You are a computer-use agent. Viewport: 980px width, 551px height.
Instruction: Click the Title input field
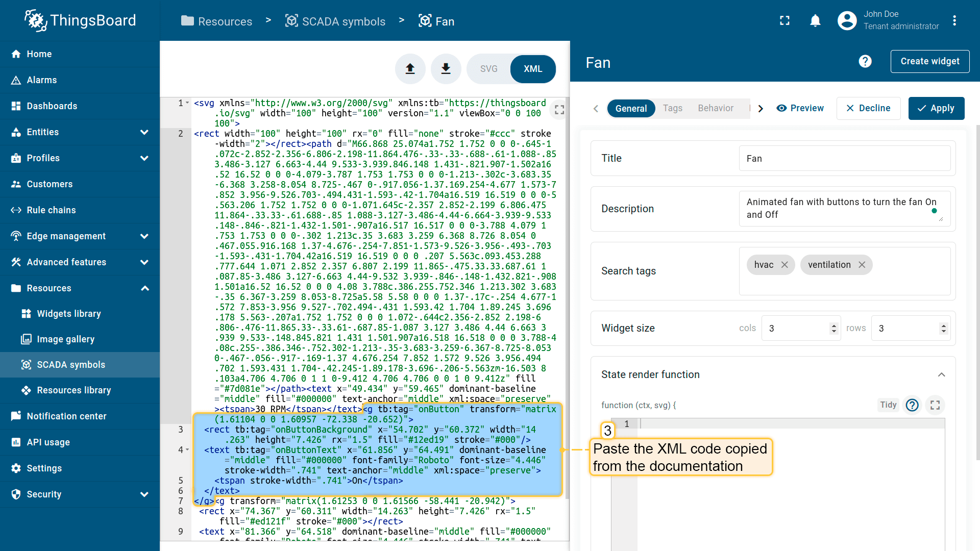click(x=844, y=159)
